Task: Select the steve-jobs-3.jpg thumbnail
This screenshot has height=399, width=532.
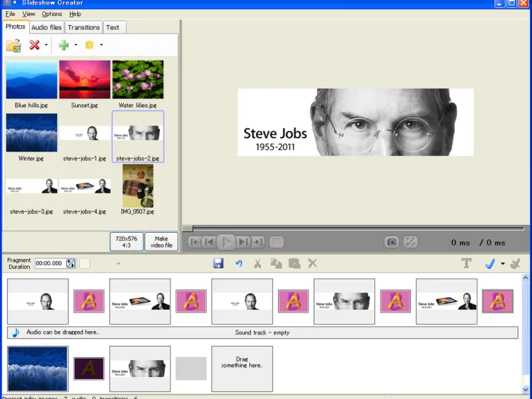Action: pos(31,186)
